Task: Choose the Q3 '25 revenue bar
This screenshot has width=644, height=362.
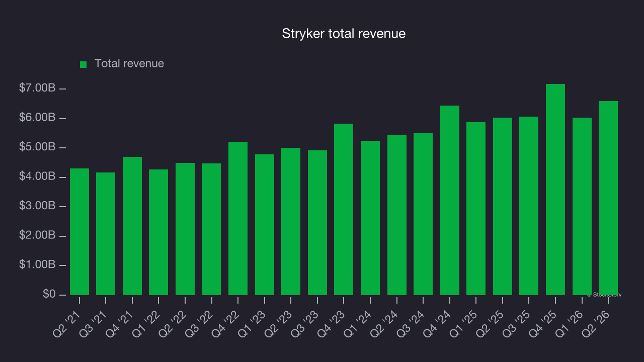Action: click(x=529, y=206)
